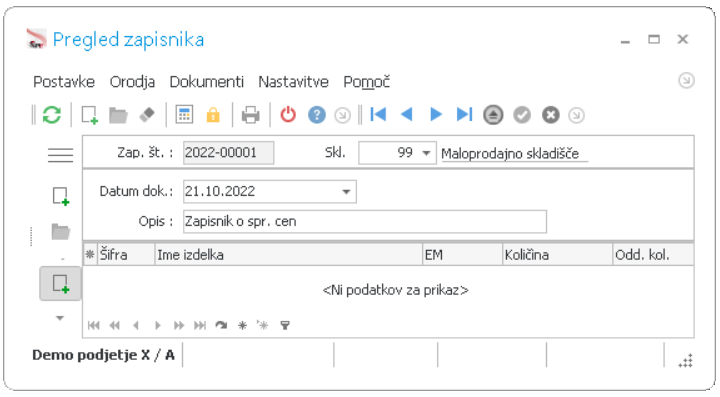Click the green refresh icon in toolbar
This screenshot has width=720, height=397.
pyautogui.click(x=52, y=115)
